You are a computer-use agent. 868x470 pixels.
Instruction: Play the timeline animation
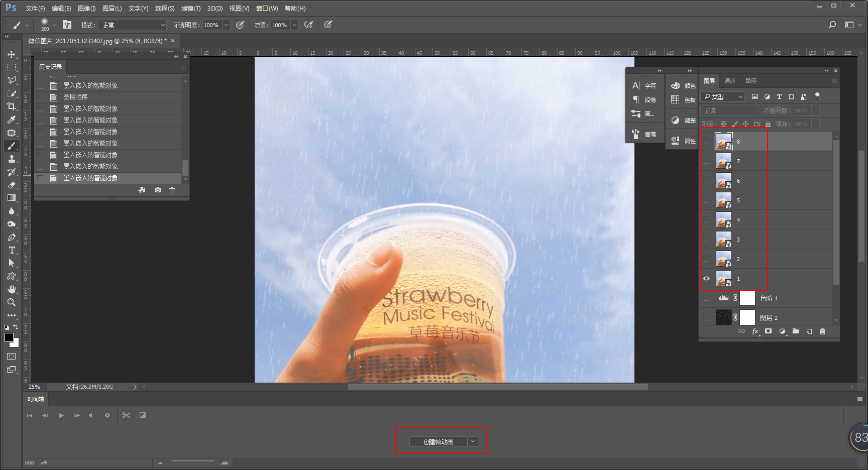[61, 415]
